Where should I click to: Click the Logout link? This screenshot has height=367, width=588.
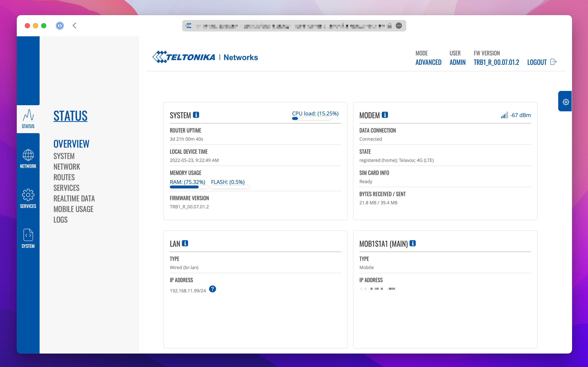(537, 62)
